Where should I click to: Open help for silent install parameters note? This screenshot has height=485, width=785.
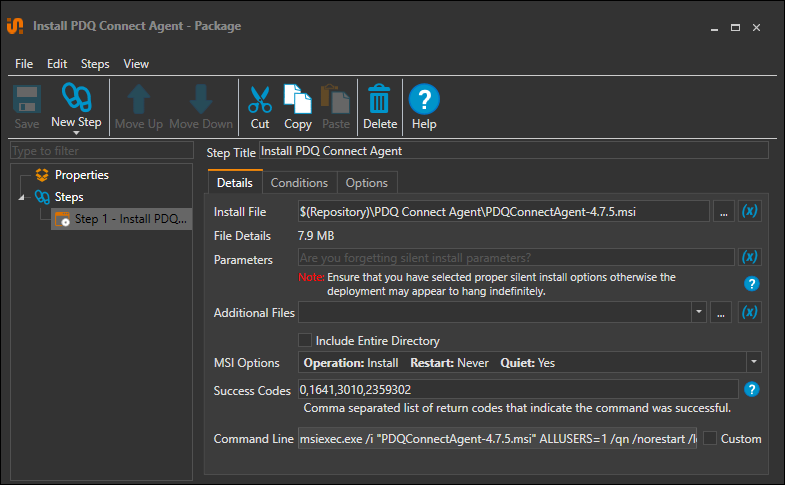point(751,284)
